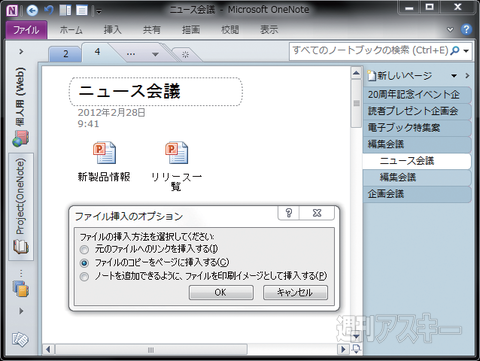Viewport: 480px width, 361px height.
Task: Open Unfiled Notes at sidebar bottom
Action: click(x=20, y=339)
